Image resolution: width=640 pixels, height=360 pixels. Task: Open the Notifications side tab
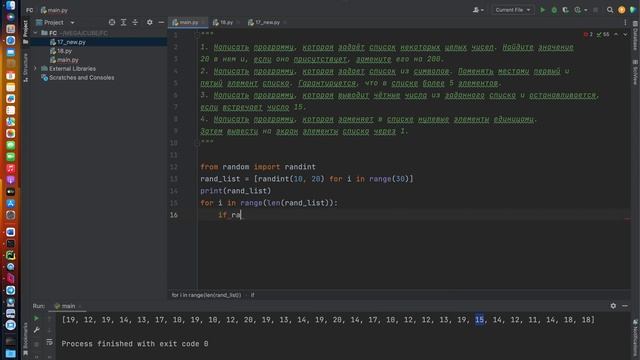pyautogui.click(x=635, y=339)
